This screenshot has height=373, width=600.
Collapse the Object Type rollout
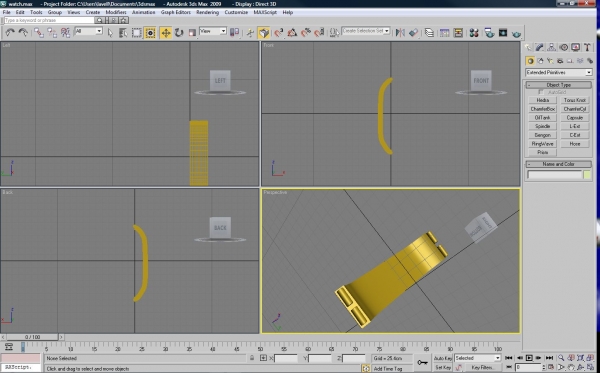[558, 85]
